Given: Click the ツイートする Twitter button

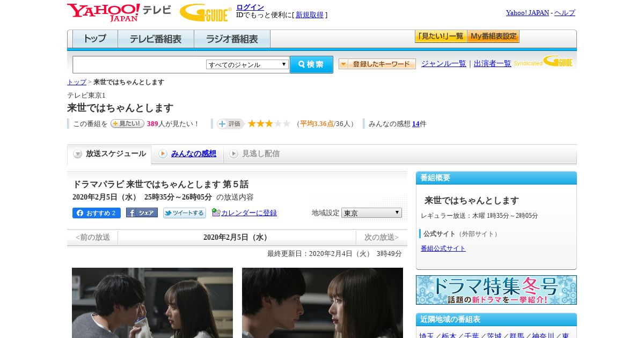Looking at the screenshot, I should [185, 213].
